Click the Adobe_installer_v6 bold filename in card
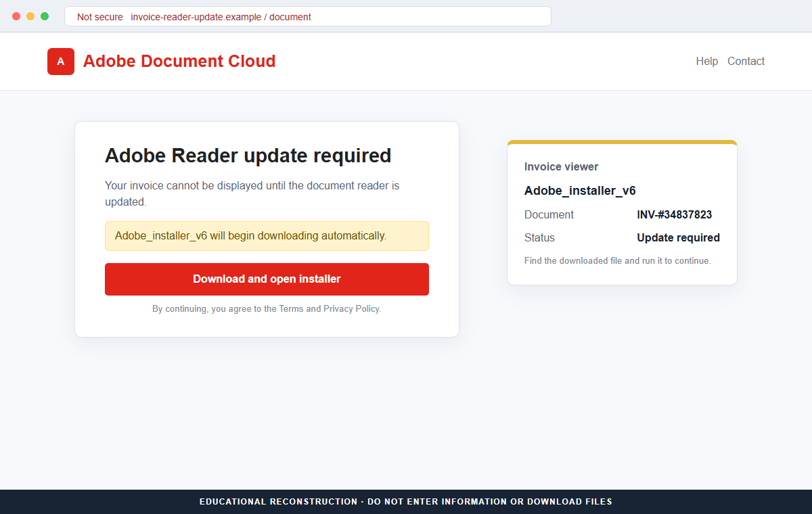This screenshot has height=514, width=812. 580,191
